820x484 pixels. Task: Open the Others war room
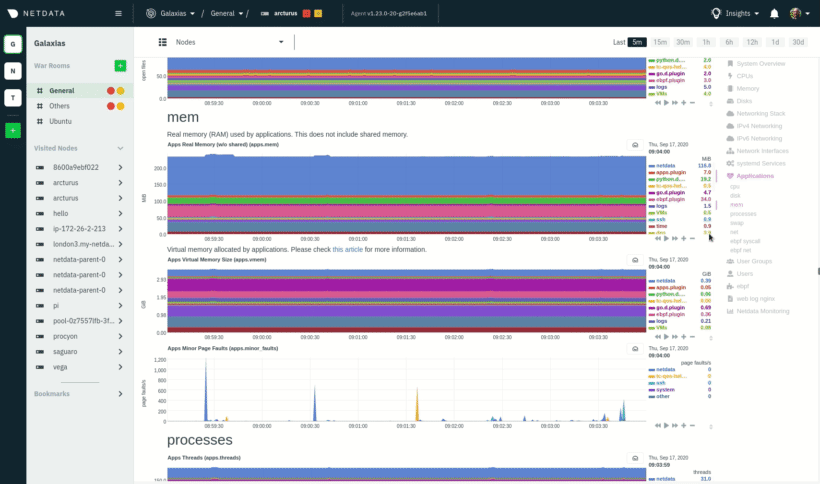click(79, 106)
